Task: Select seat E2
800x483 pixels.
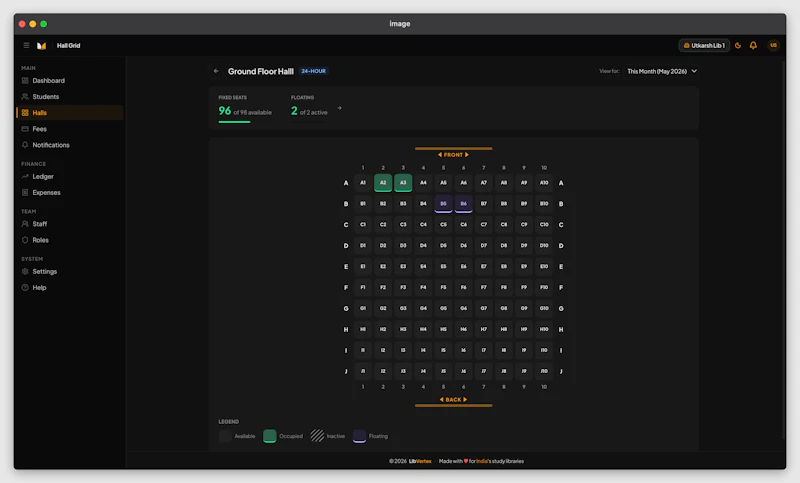Action: pyautogui.click(x=383, y=266)
